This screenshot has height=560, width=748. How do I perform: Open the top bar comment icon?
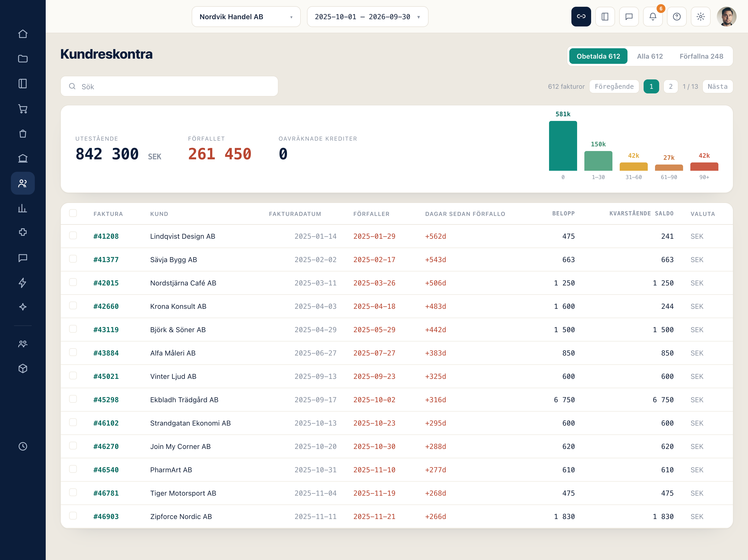pos(629,17)
